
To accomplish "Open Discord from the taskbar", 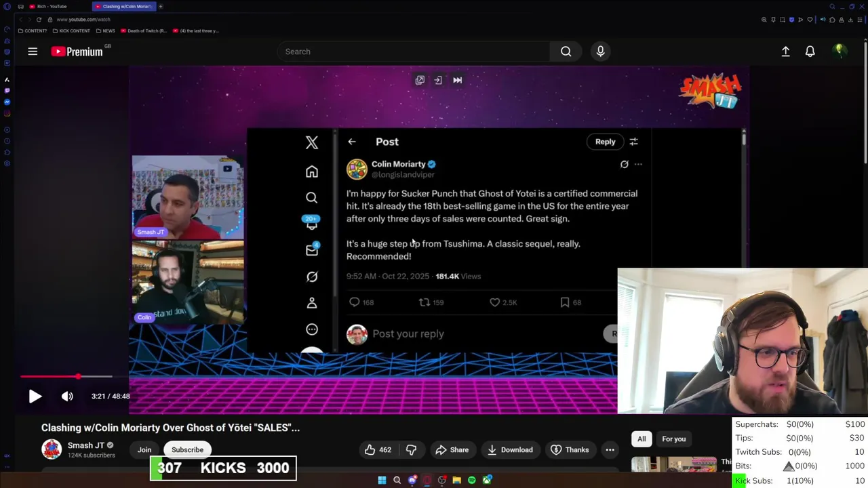I will 412,480.
